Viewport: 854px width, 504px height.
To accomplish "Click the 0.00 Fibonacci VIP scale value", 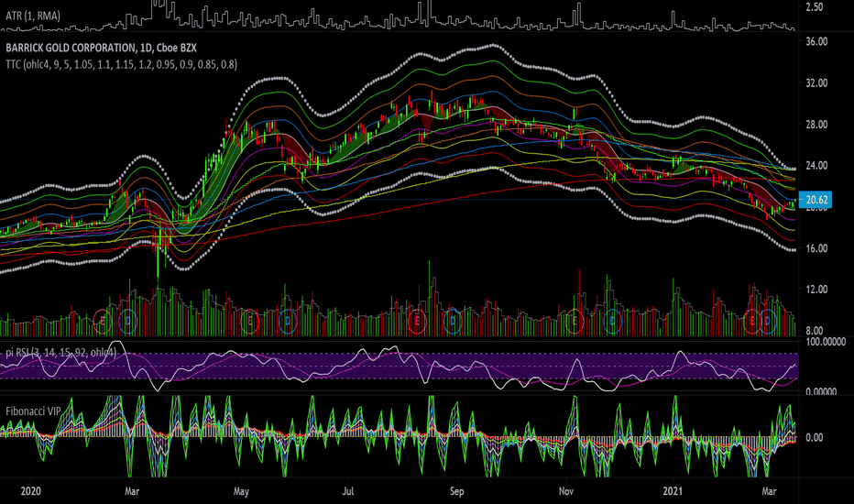I will point(814,437).
